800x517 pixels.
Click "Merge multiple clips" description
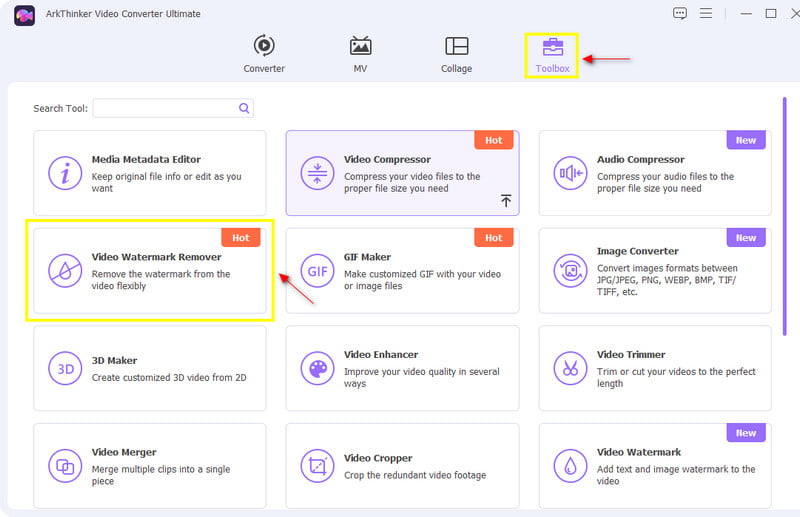click(x=161, y=475)
